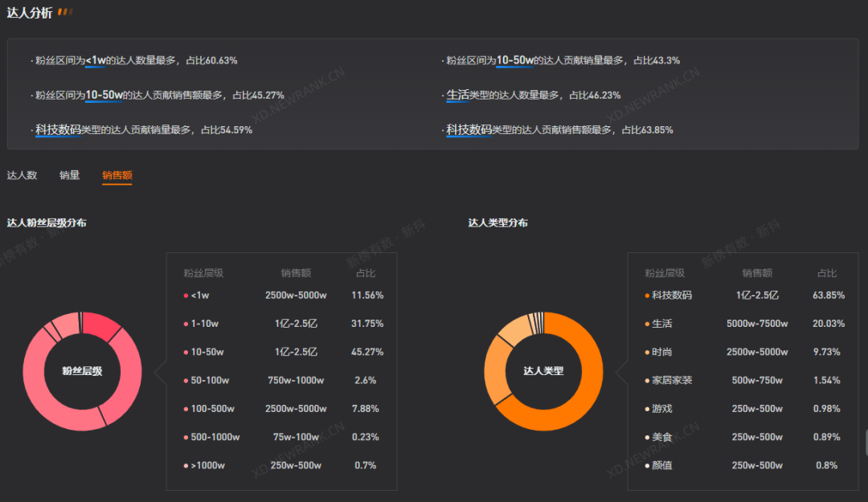The height and width of the screenshot is (502, 868).
Task: Click the vertical scrollbar on right edge
Action: 865,443
